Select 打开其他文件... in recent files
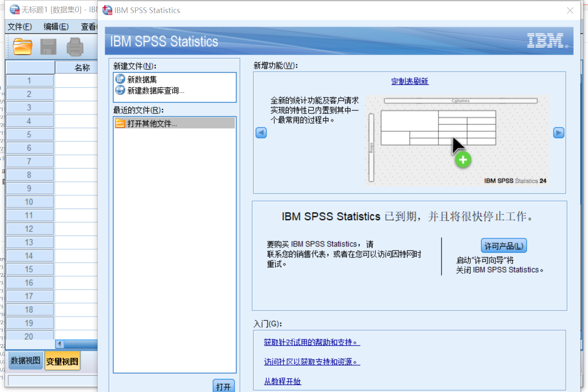Image resolution: width=588 pixels, height=392 pixels. click(174, 123)
